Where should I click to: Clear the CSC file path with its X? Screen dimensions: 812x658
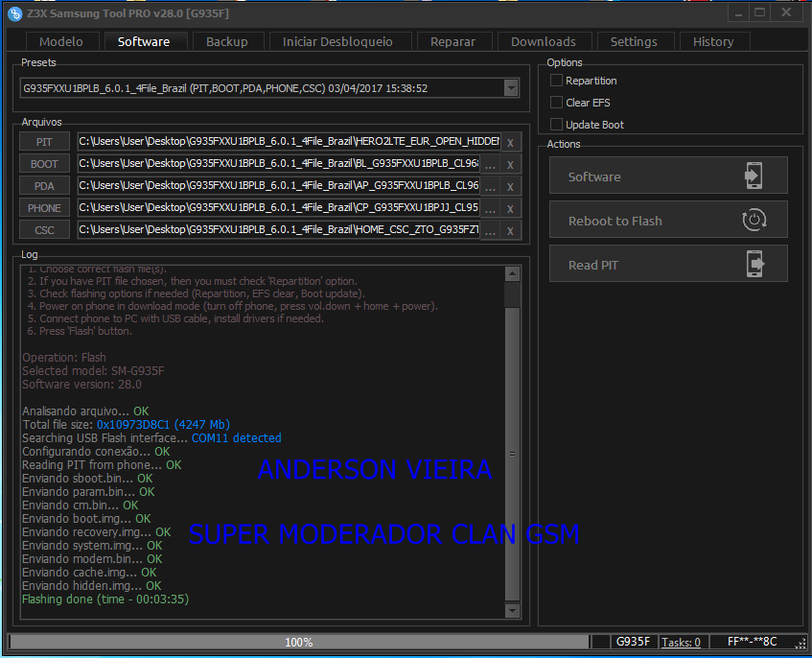click(x=510, y=230)
